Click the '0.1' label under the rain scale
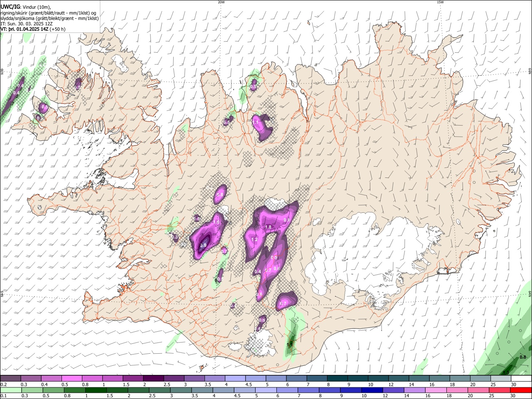This screenshot has width=532, height=399. tap(3, 396)
